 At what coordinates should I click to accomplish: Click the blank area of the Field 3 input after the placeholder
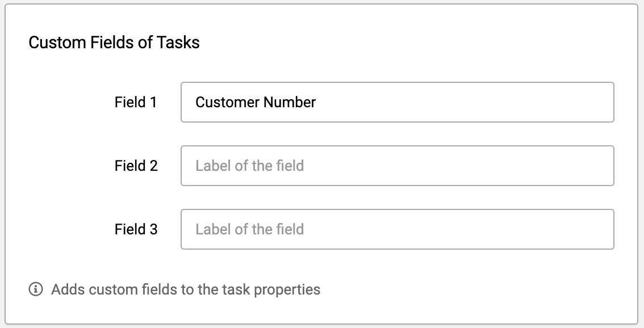tap(458, 229)
